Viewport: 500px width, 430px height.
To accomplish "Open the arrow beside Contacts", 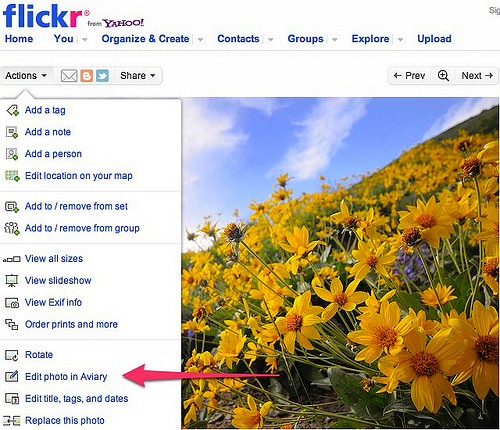I will point(270,39).
